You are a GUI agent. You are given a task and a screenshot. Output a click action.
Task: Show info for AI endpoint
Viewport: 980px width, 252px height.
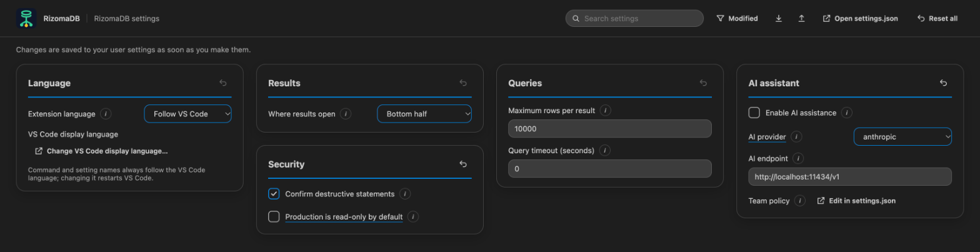(x=798, y=159)
